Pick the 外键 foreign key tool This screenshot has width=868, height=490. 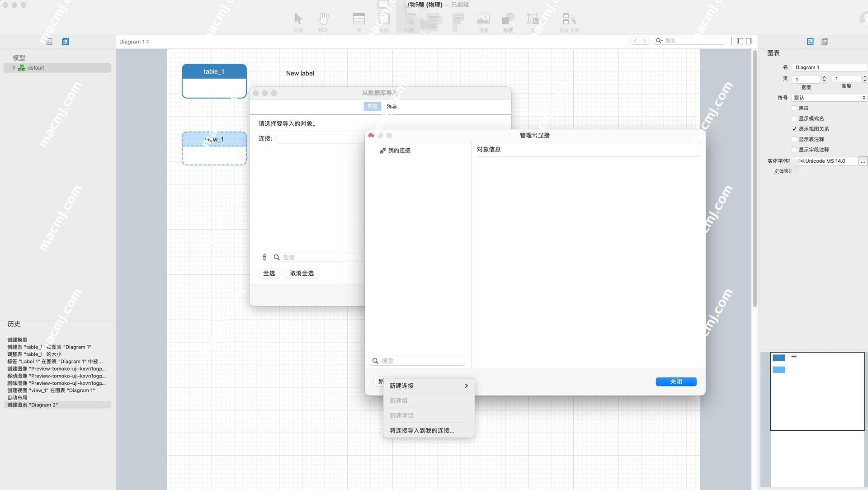[x=409, y=22]
